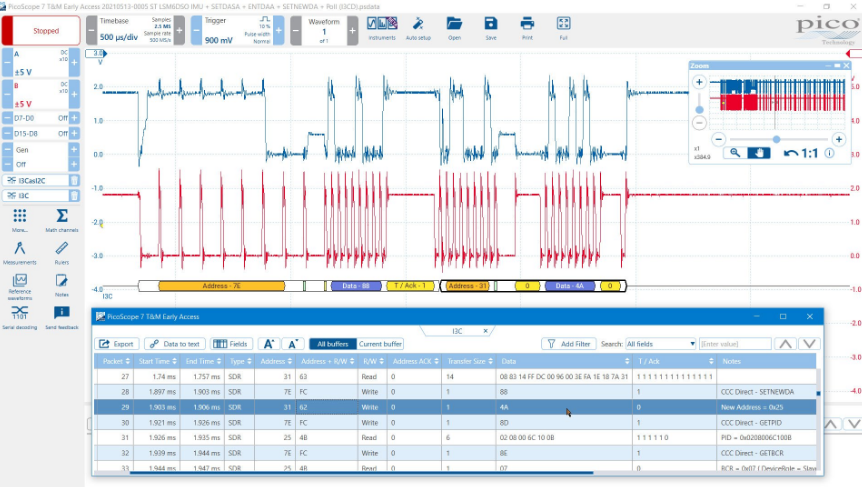The width and height of the screenshot is (862, 487).
Task: Open the Search fields dropdown
Action: [x=660, y=344]
